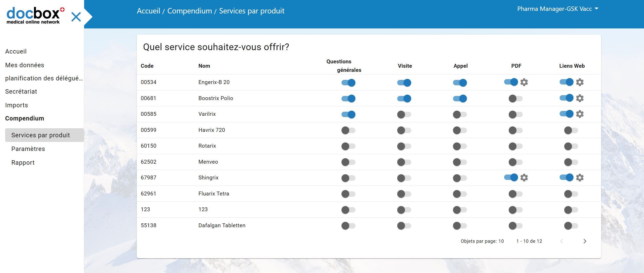
Task: Open Secrétariat in the sidebar
Action: click(21, 92)
